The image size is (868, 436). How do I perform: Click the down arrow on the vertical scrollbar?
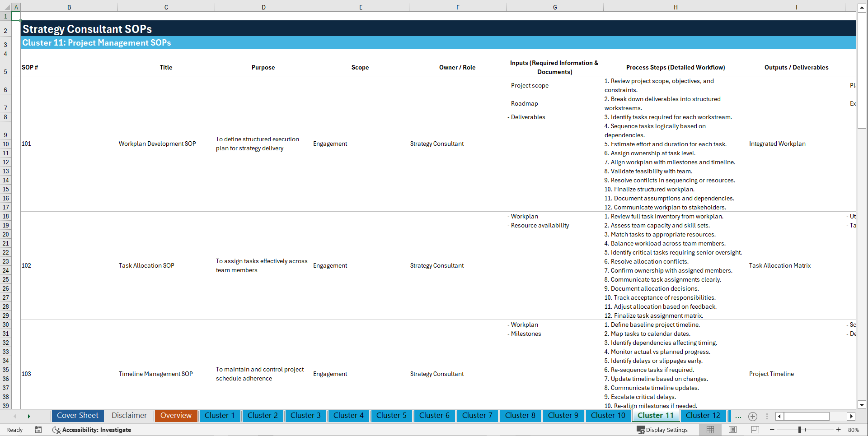coord(862,405)
